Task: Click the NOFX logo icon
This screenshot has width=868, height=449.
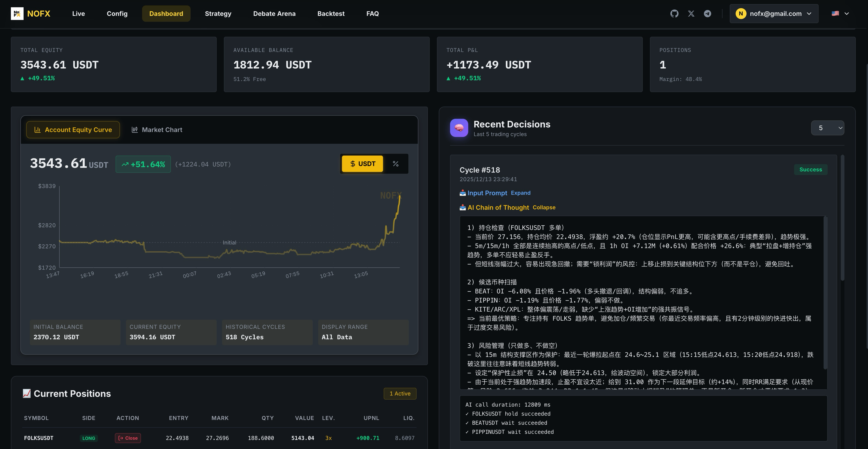Action: click(17, 13)
